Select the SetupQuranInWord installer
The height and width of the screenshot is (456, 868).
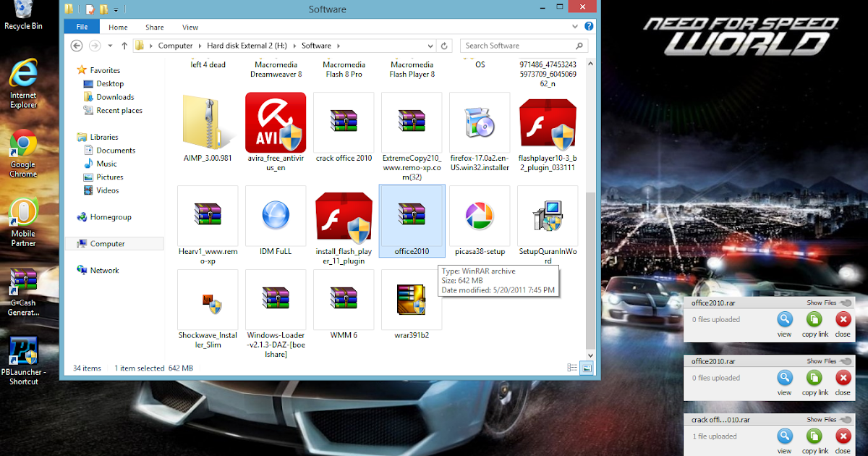548,225
